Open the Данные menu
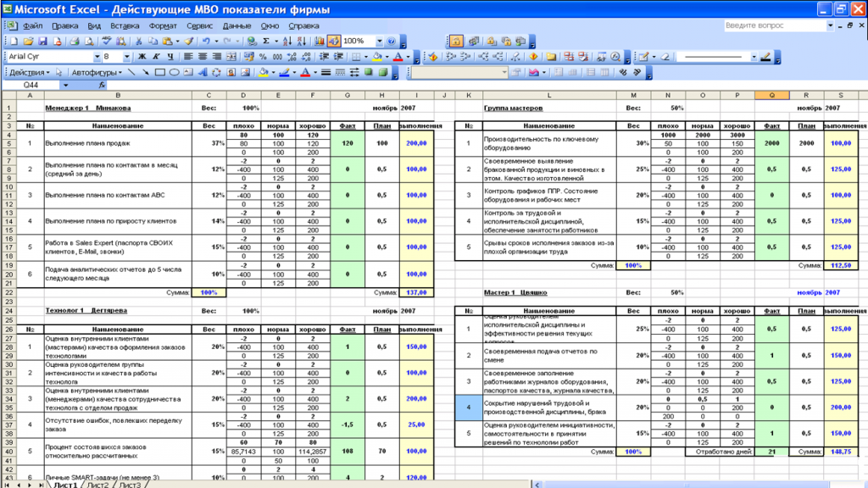This screenshot has width=868, height=488. tap(237, 26)
